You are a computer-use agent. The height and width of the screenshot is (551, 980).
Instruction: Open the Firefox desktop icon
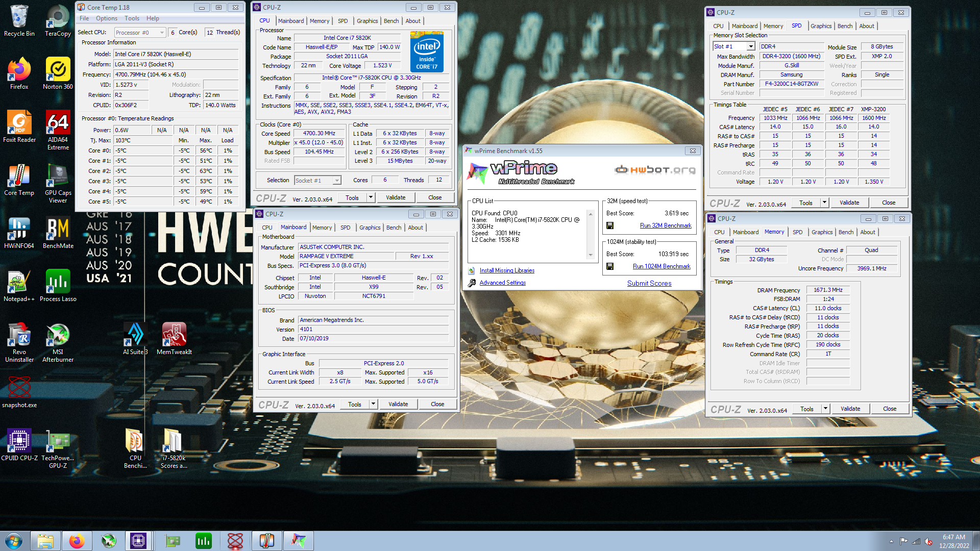point(19,73)
